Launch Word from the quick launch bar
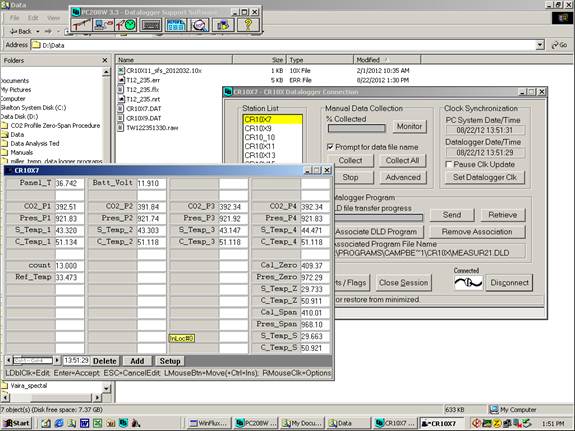 85,423
